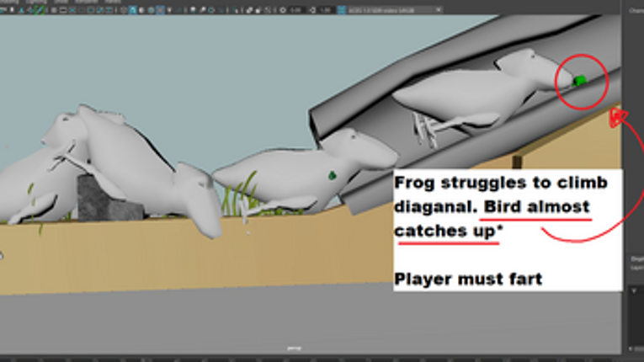This screenshot has width=644, height=362.
Task: Click the Exposure reset icon
Action: [x=283, y=10]
